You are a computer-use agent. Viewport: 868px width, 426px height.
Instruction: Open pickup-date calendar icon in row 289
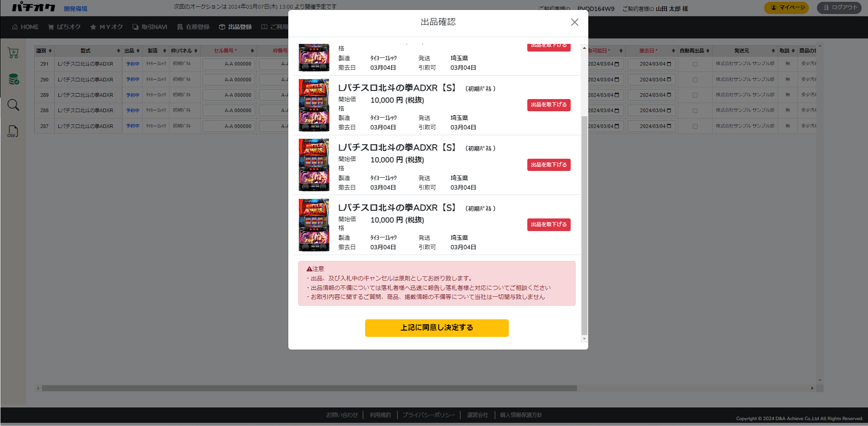(x=617, y=95)
